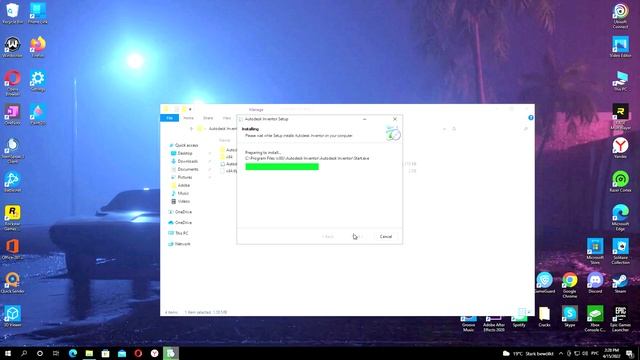Open Steam desktop icon
The image size is (640, 360).
(620, 282)
